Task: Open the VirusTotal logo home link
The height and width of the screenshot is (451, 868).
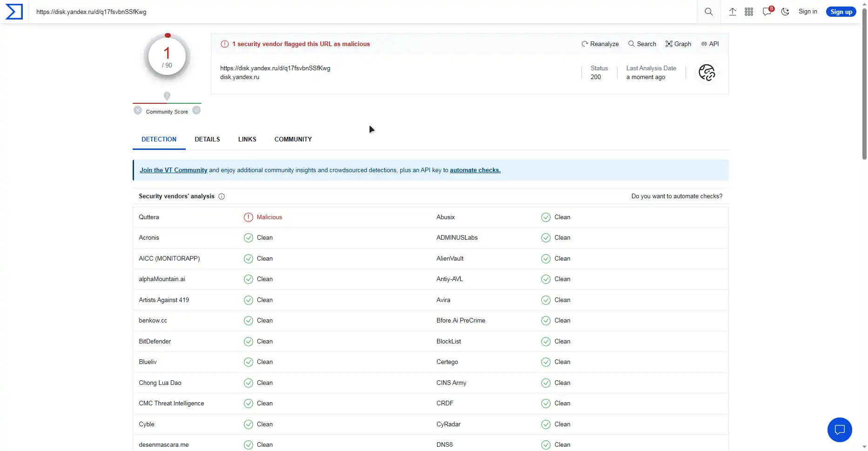Action: (14, 12)
